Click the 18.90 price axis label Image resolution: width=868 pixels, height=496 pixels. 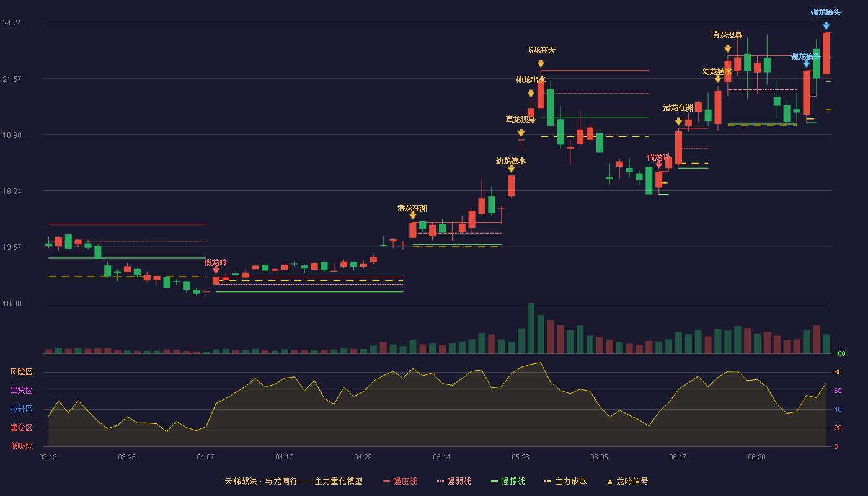(12, 135)
